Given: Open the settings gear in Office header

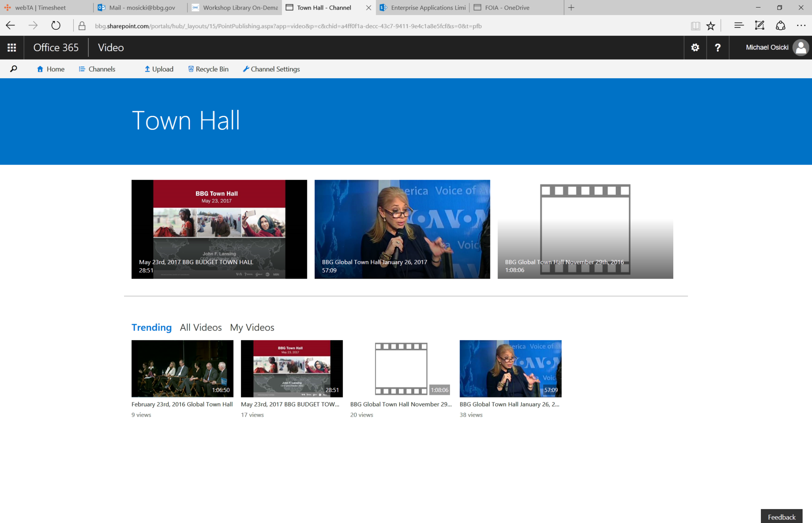Looking at the screenshot, I should coord(695,48).
